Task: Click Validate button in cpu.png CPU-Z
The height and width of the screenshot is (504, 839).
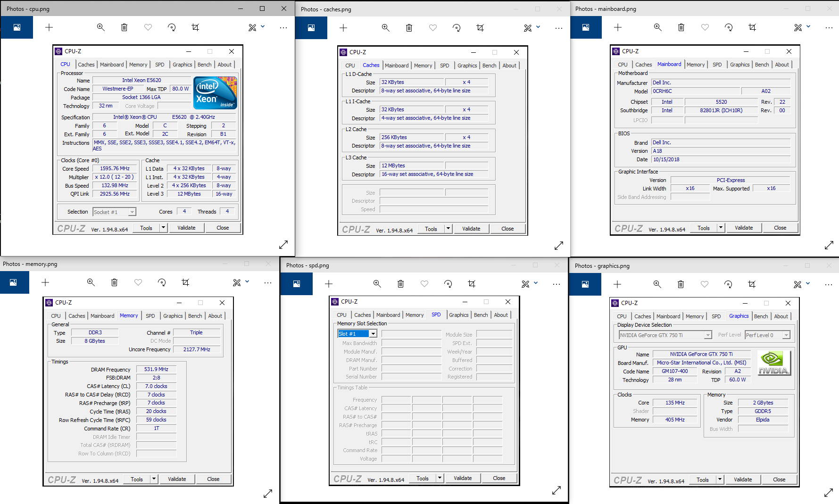Action: 186,228
